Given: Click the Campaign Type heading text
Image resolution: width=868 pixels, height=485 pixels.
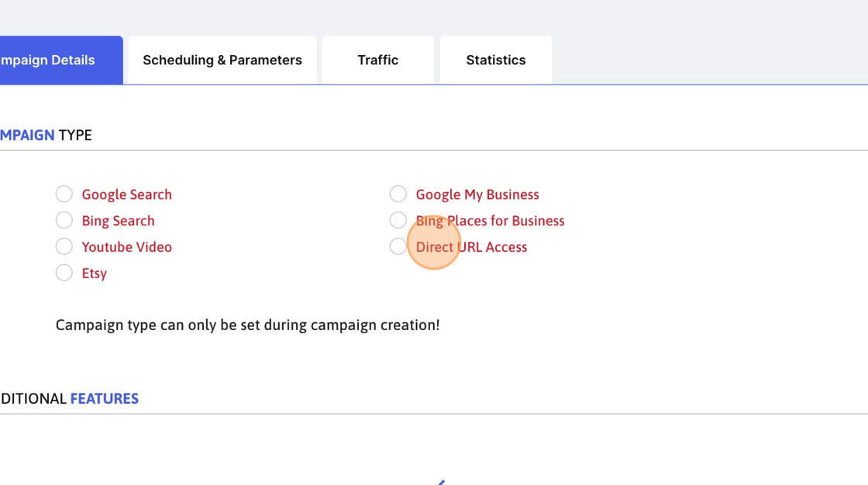Looking at the screenshot, I should (46, 135).
